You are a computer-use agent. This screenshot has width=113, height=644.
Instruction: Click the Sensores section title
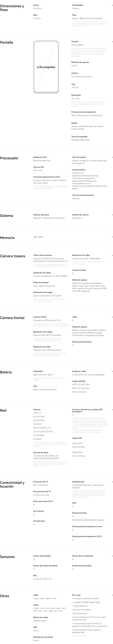(7, 557)
